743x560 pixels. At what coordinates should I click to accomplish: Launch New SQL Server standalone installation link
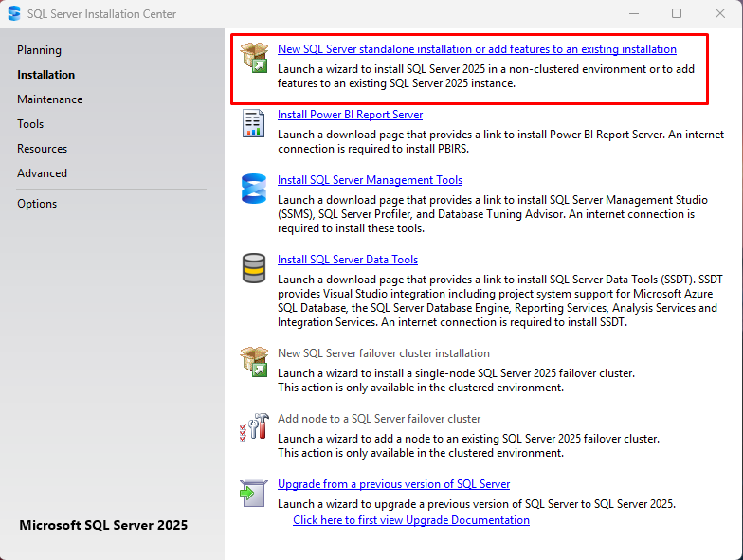pyautogui.click(x=477, y=49)
